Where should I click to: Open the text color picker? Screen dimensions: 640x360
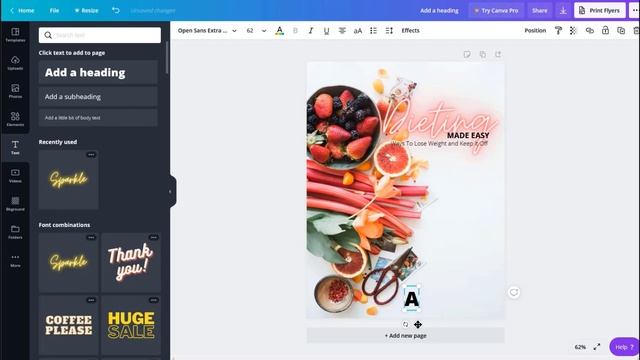[280, 31]
